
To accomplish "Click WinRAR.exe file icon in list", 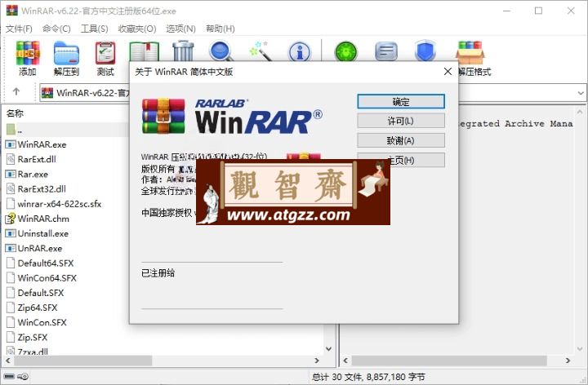I will coord(11,144).
